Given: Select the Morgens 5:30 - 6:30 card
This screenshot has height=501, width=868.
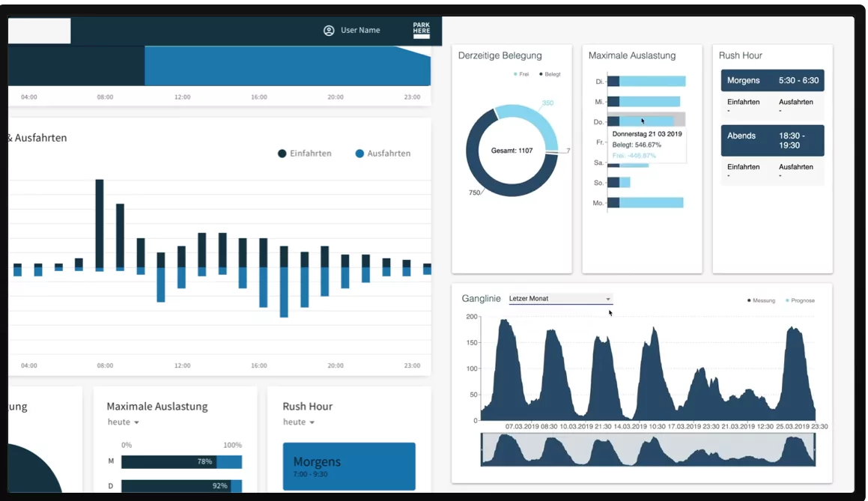Looking at the screenshot, I should click(x=772, y=80).
